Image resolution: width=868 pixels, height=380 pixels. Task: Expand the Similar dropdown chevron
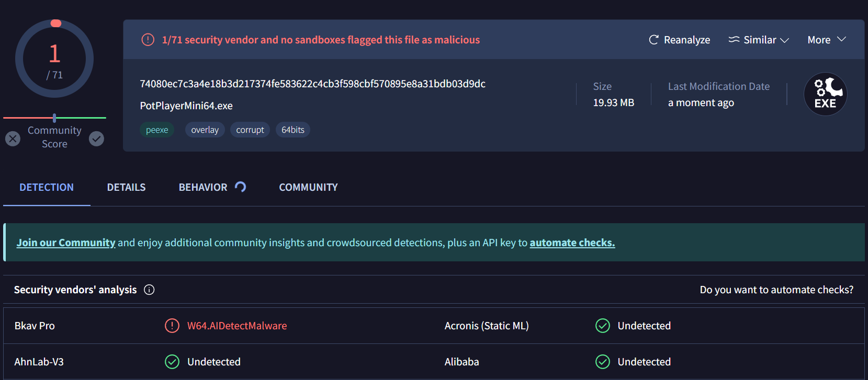coord(784,40)
